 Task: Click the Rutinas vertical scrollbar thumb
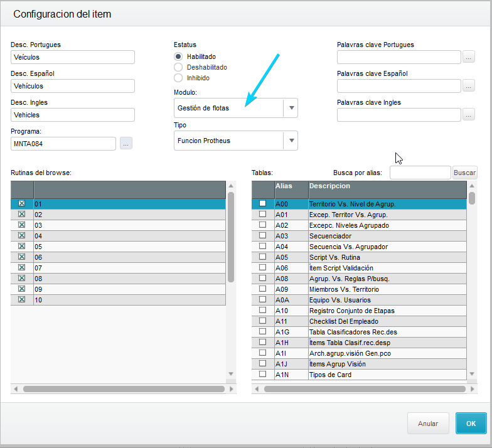pos(231,237)
